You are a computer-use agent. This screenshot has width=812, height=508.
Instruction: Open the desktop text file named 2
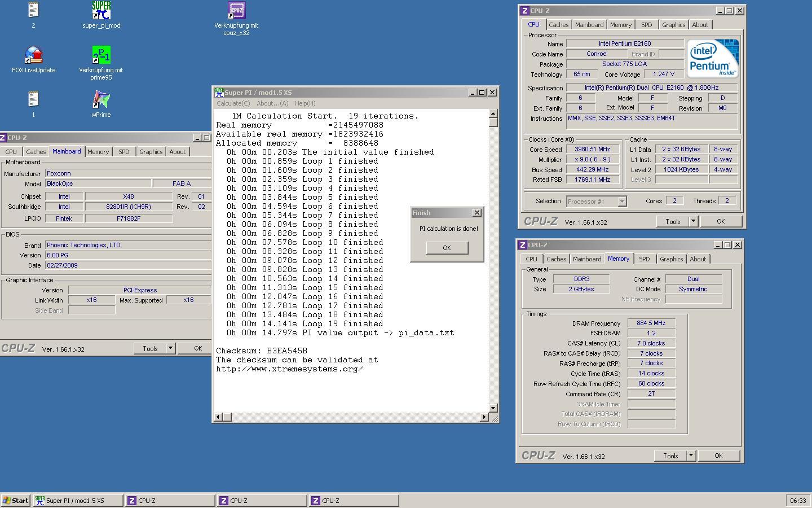[33, 10]
